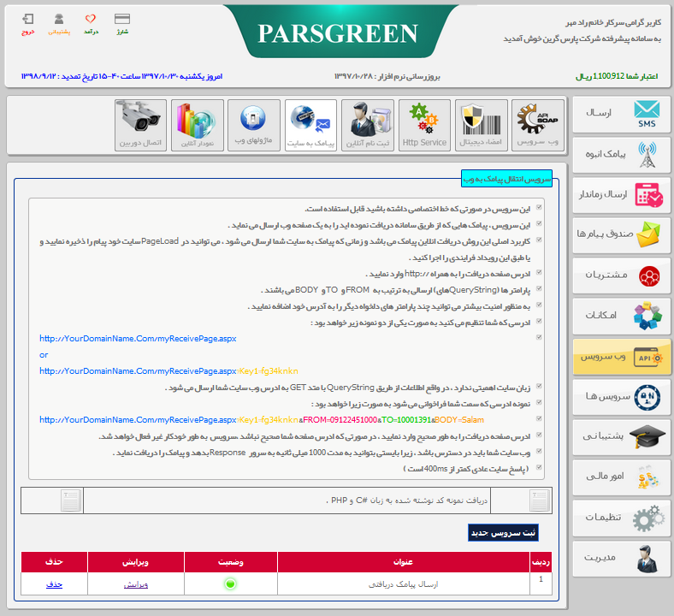Open financial affairs (امور مالی) sidebar item
The width and height of the screenshot is (674, 616).
tap(622, 477)
